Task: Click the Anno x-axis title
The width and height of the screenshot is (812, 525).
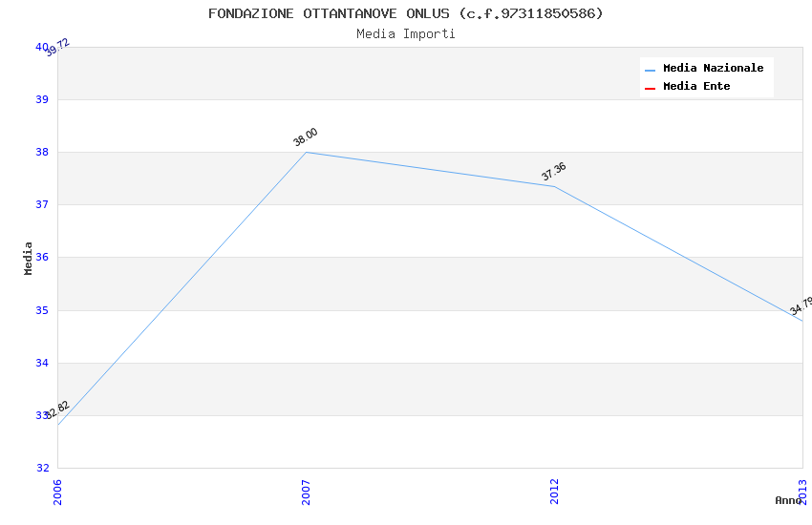Action: pyautogui.click(x=788, y=500)
